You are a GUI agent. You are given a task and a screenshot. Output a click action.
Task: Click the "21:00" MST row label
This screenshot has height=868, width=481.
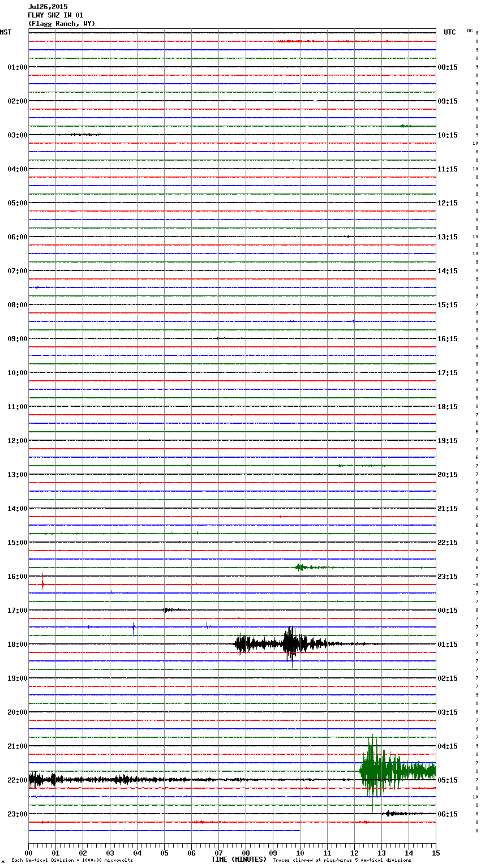[x=18, y=746]
